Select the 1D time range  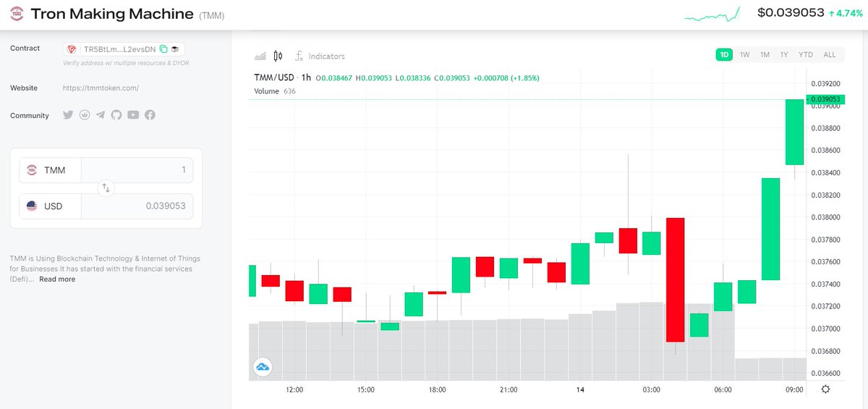[x=724, y=54]
